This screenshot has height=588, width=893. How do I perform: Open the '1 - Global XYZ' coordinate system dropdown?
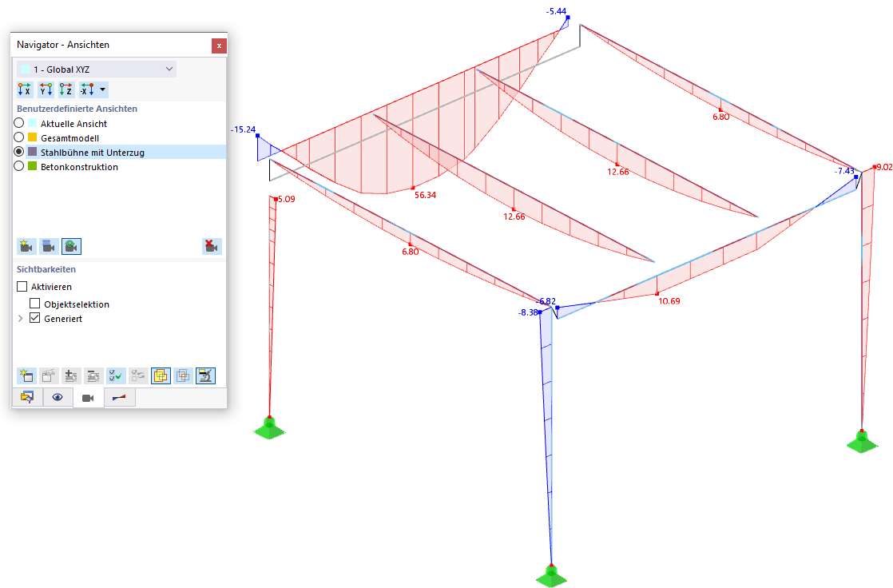tap(96, 69)
